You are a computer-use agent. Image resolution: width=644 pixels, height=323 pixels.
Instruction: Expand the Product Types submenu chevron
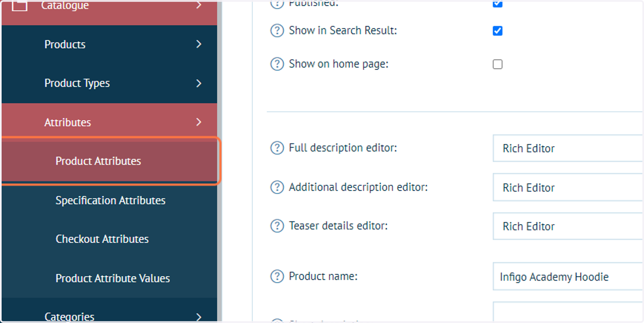tap(199, 83)
